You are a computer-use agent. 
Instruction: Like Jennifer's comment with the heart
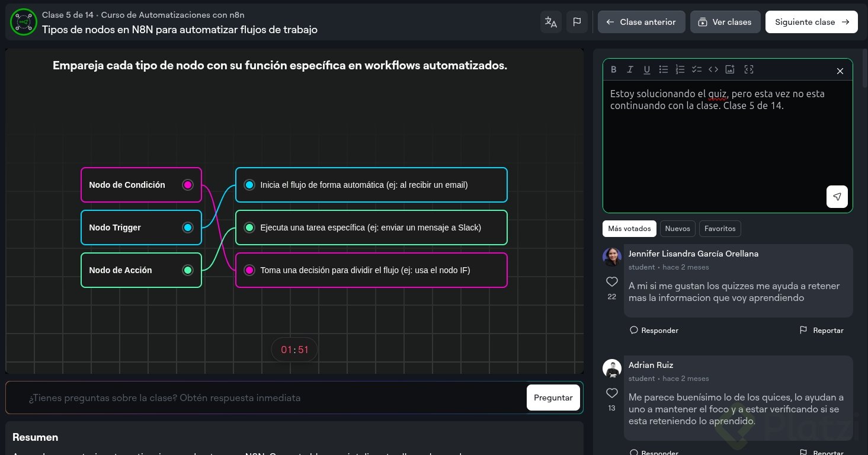[612, 281]
